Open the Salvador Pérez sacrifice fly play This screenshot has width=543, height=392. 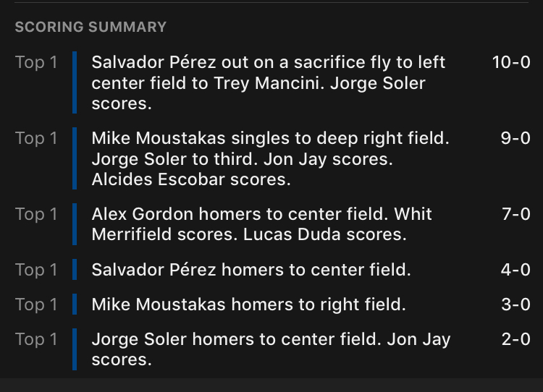click(x=269, y=82)
